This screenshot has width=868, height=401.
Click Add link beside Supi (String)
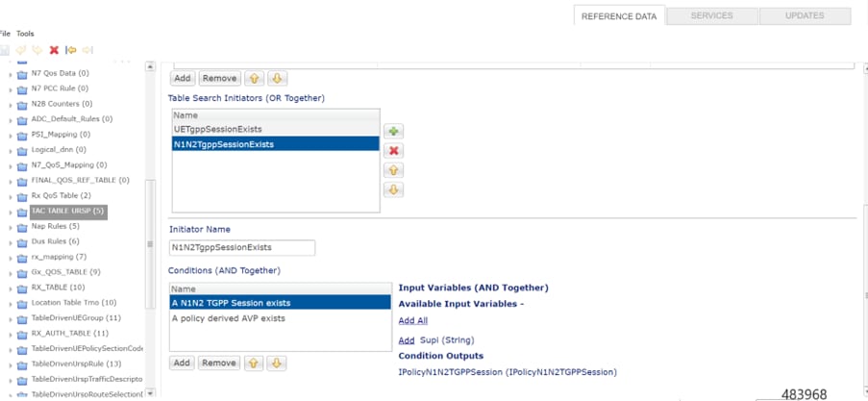(407, 340)
